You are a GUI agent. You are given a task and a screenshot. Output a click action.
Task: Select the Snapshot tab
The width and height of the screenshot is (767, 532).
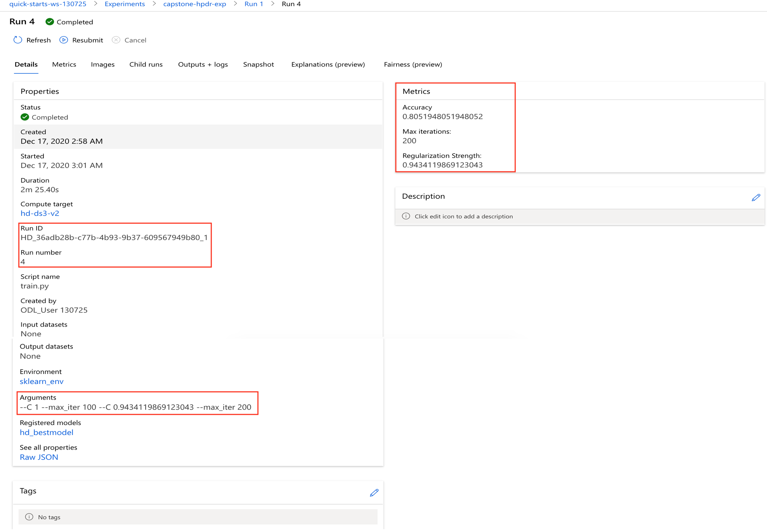click(258, 64)
